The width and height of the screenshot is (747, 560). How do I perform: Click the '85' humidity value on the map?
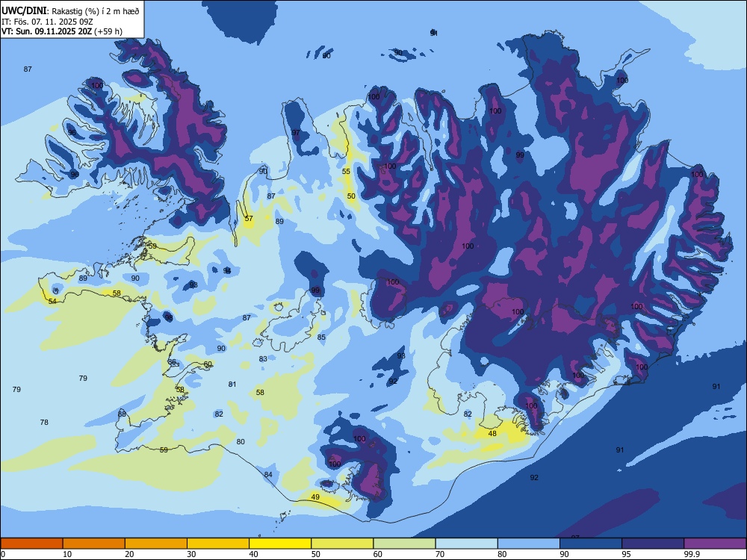tap(321, 337)
